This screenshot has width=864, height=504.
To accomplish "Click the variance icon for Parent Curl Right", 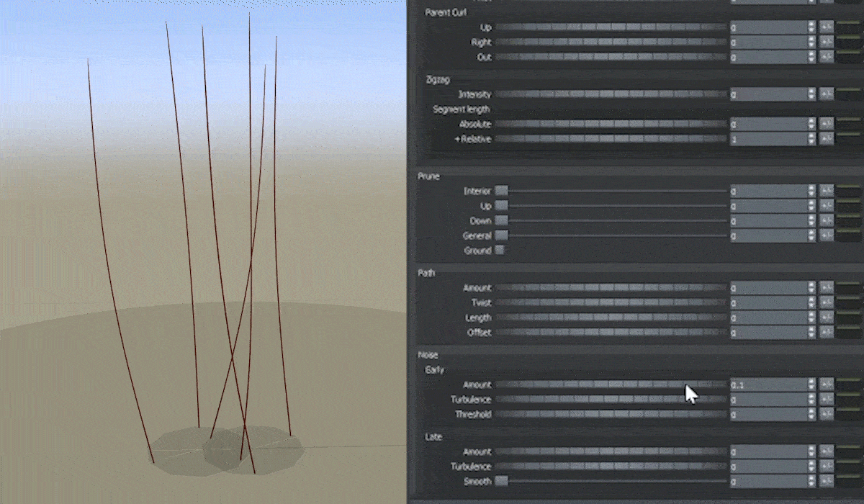I will [827, 42].
